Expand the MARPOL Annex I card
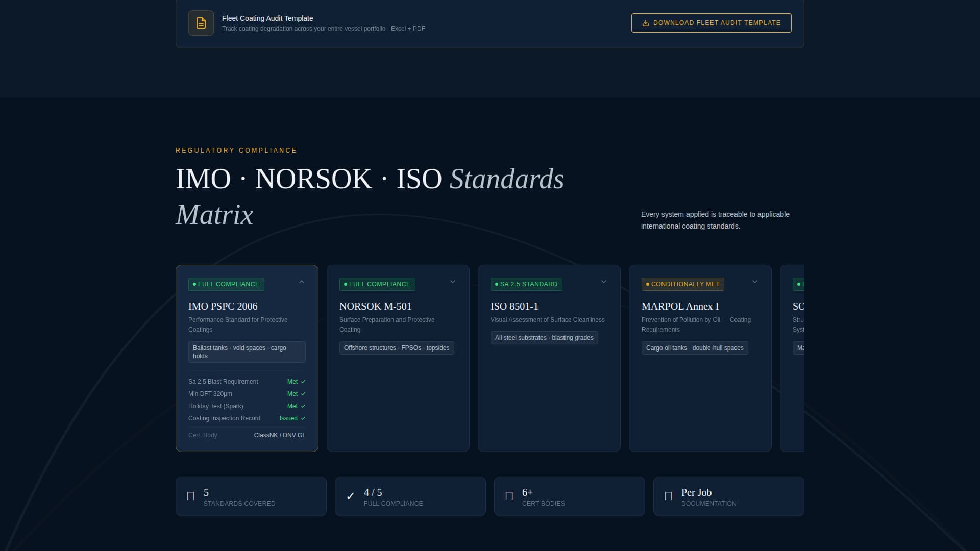980x551 pixels. point(755,282)
